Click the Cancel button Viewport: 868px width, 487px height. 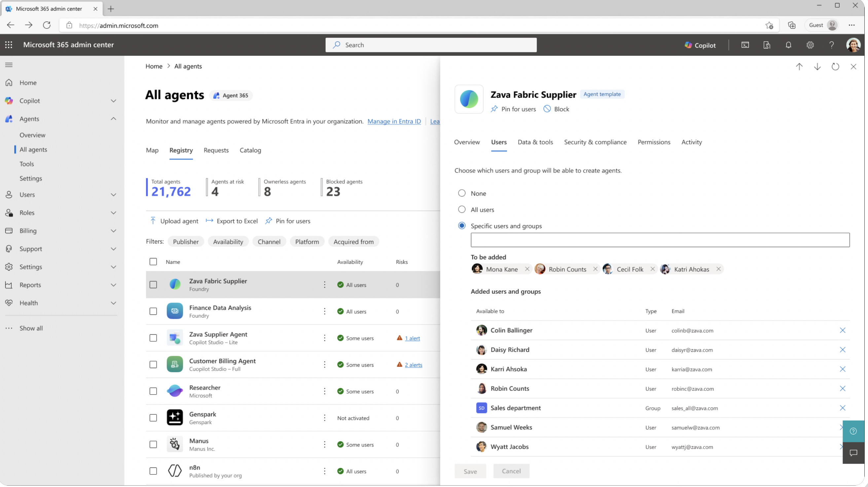(x=511, y=471)
